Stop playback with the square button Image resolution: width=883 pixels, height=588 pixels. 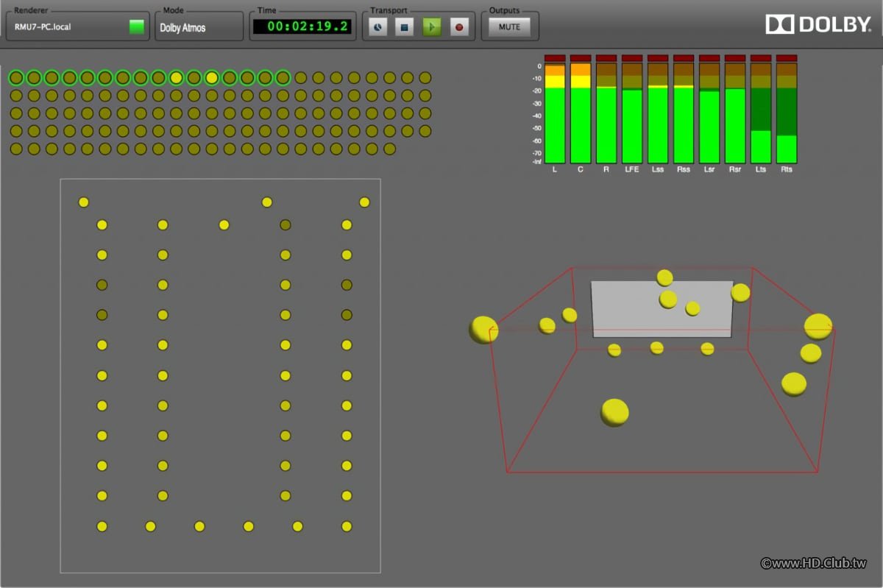pos(404,27)
